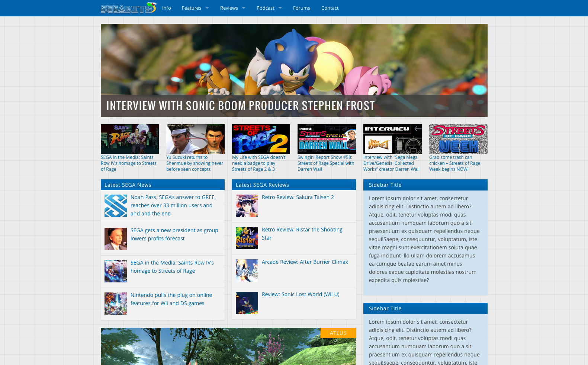Open Retro Review: Ristar the Shooting Star
Image resolution: width=588 pixels, height=365 pixels.
(302, 234)
